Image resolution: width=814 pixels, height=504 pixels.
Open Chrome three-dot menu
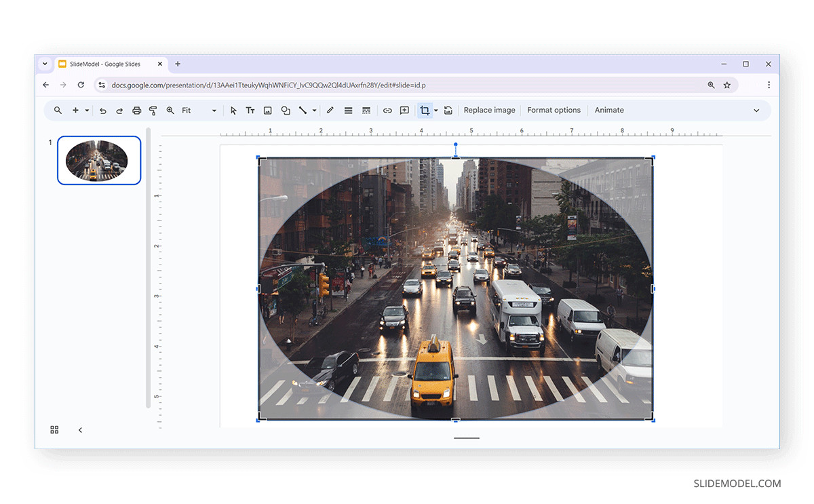(x=769, y=85)
